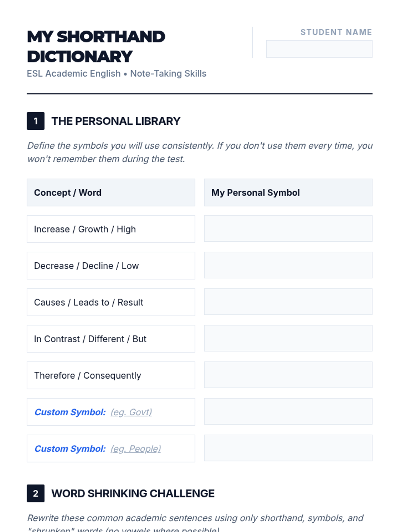Click the Word Shrinking Challenge heading
The height and width of the screenshot is (532, 399).
coord(133,493)
